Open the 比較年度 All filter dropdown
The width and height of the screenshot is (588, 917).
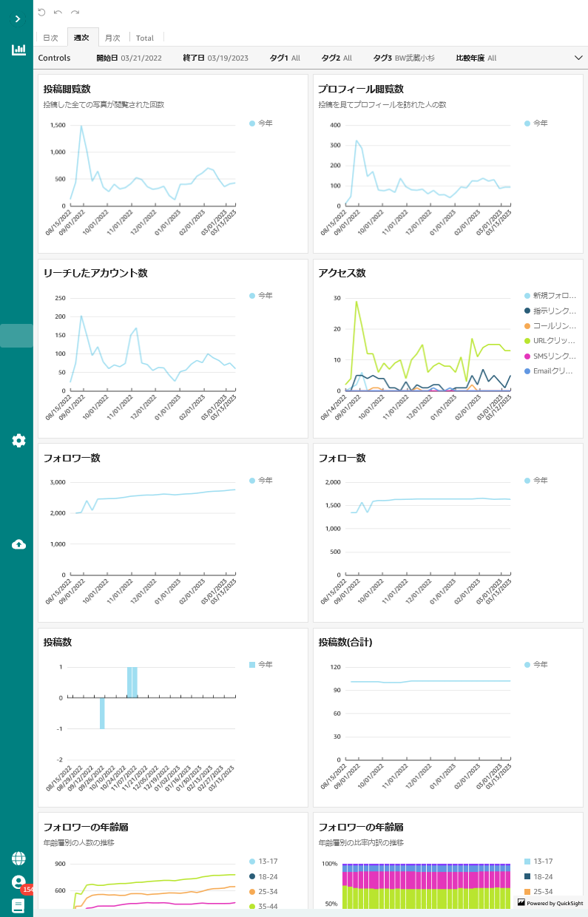pos(476,58)
